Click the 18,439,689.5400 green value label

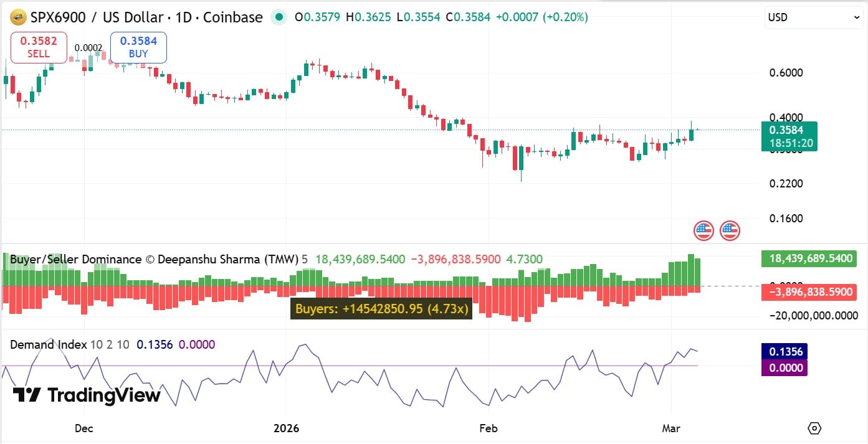809,258
